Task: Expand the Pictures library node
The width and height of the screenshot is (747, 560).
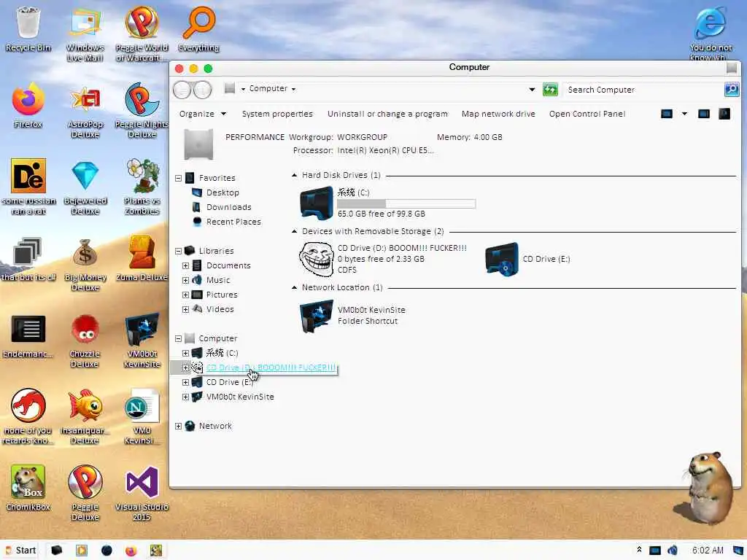Action: [x=186, y=295]
